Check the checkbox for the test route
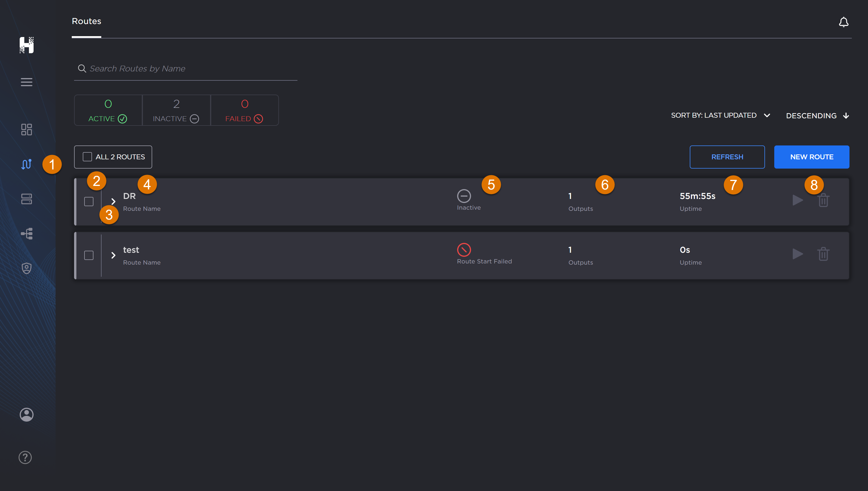The image size is (868, 491). click(x=89, y=255)
